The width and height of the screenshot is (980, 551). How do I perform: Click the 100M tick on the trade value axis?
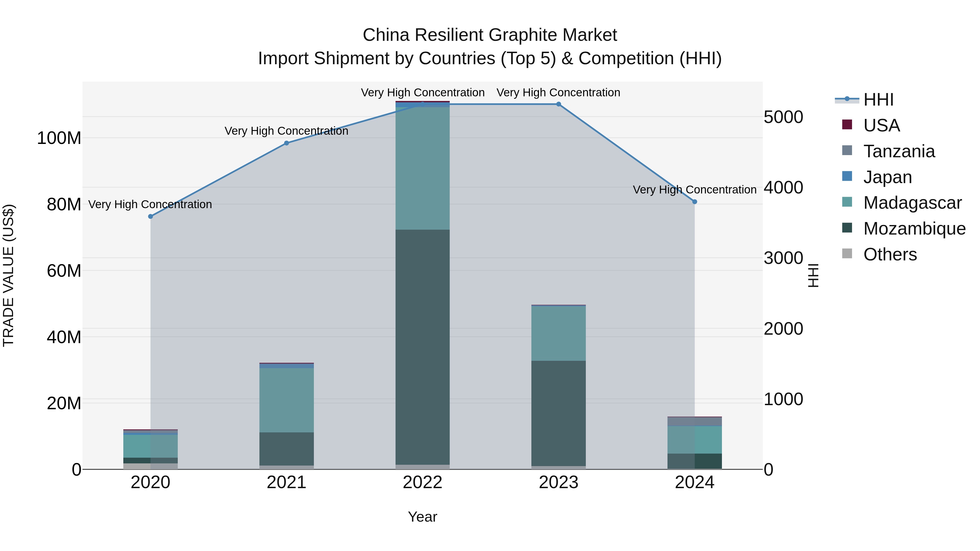(x=59, y=138)
